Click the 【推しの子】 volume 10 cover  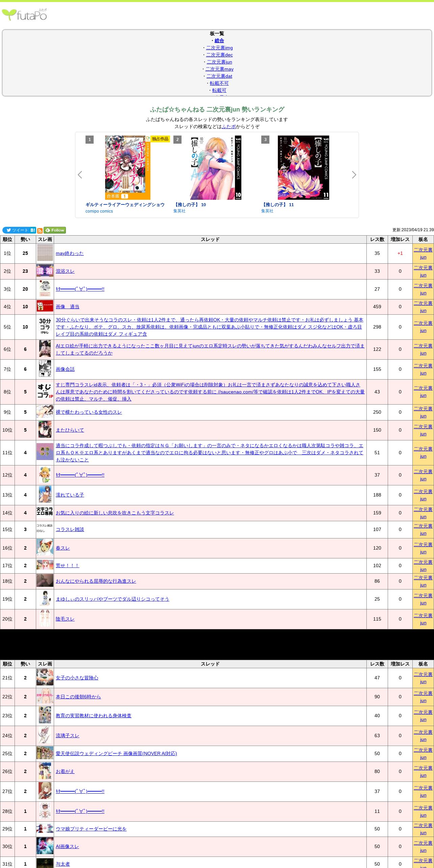(x=216, y=168)
